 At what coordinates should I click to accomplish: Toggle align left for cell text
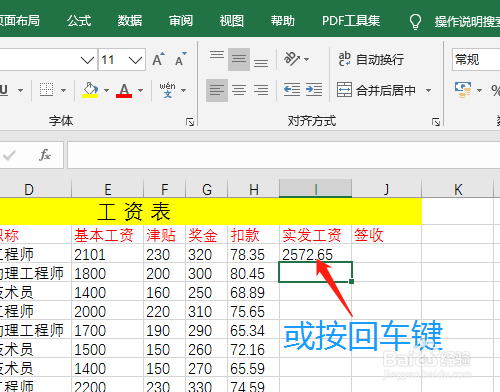217,90
